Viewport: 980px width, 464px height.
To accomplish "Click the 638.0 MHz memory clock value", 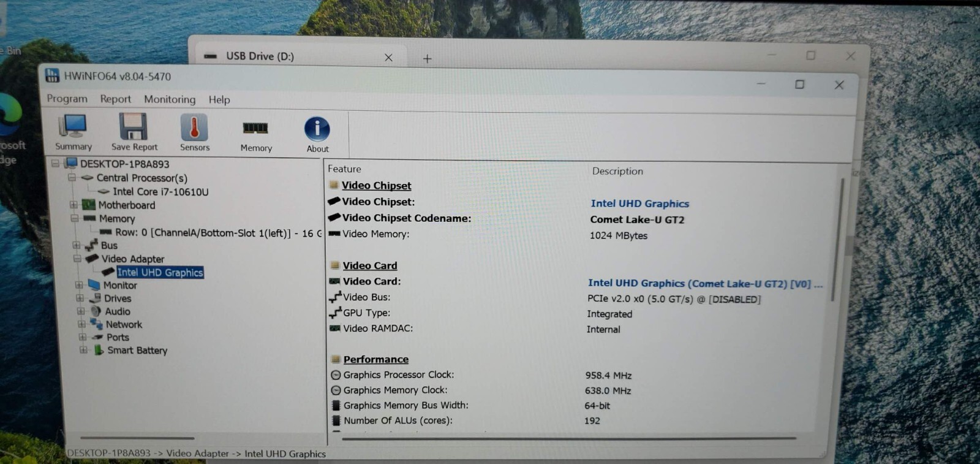I will point(608,390).
